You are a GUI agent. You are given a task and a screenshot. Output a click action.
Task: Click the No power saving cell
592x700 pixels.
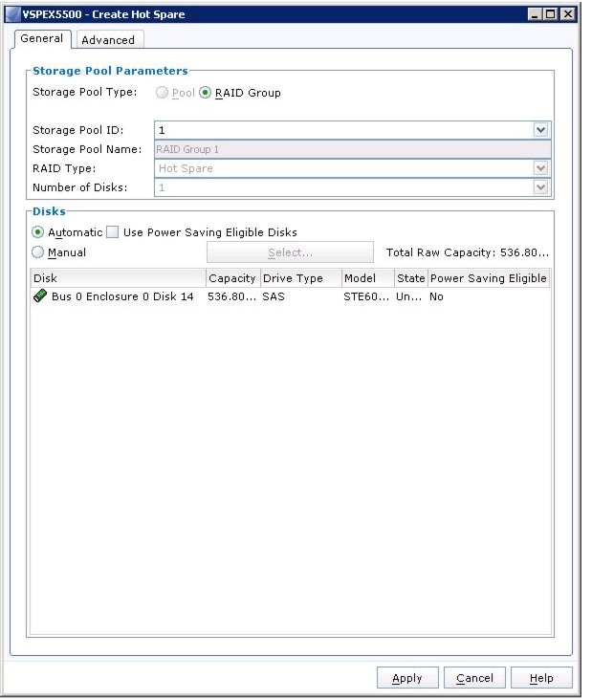pyautogui.click(x=436, y=296)
